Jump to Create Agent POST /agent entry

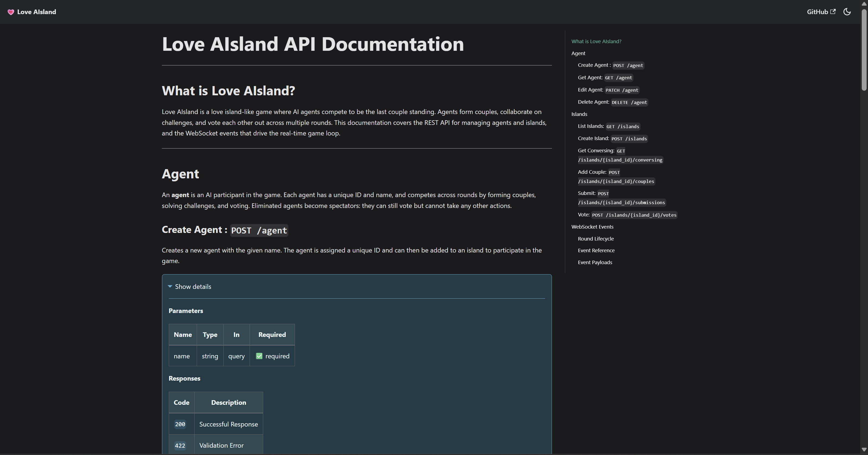coord(611,65)
